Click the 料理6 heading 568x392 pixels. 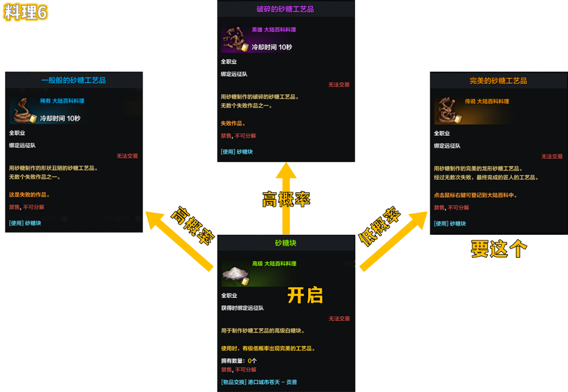pyautogui.click(x=26, y=12)
